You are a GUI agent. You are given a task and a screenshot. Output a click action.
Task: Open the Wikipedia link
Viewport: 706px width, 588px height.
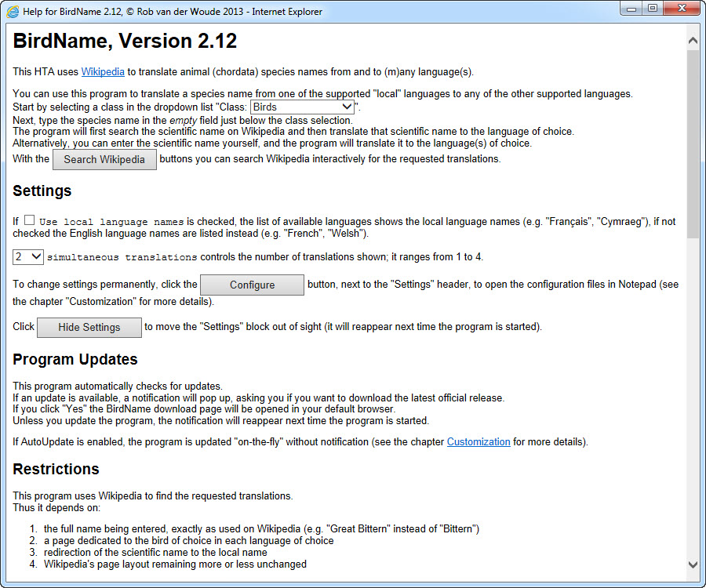tap(103, 71)
